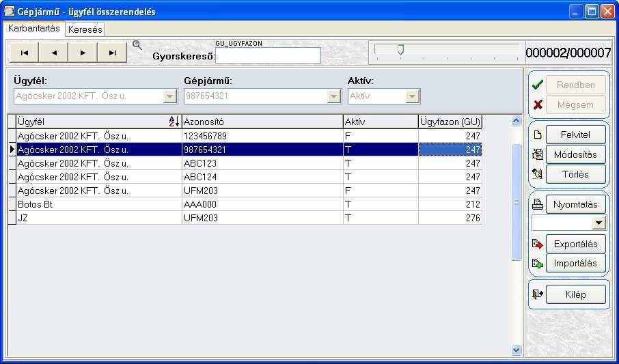Click the exit door icon beside Kilép
This screenshot has width=619, height=364.
(537, 294)
